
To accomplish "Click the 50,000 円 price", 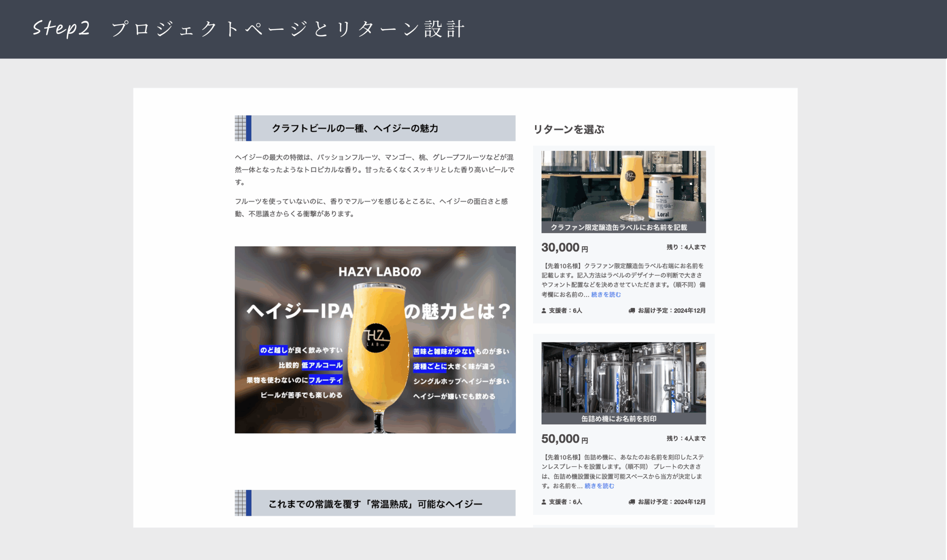I will coord(565,439).
